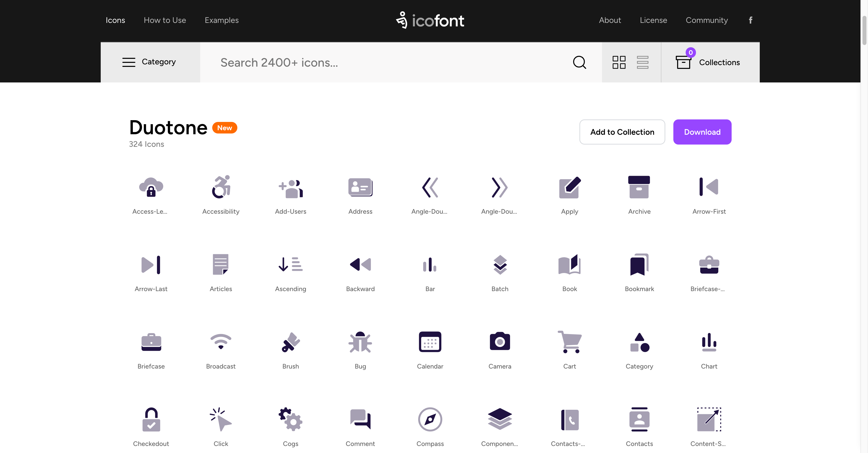Pick the Broadcast wifi icon
Image resolution: width=868 pixels, height=453 pixels.
pyautogui.click(x=221, y=342)
